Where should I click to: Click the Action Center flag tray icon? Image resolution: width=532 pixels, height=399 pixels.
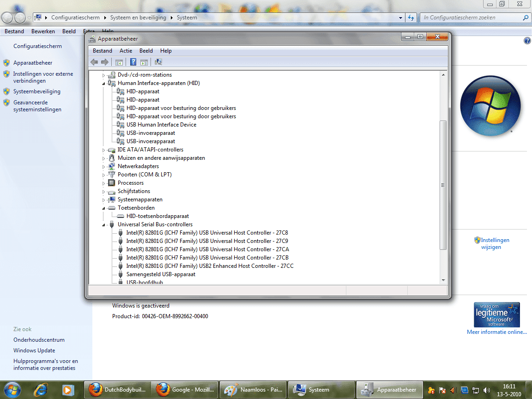(x=442, y=390)
